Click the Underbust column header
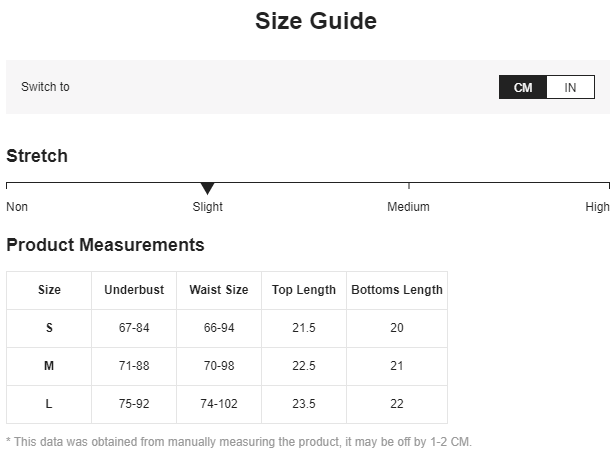 [x=134, y=290]
